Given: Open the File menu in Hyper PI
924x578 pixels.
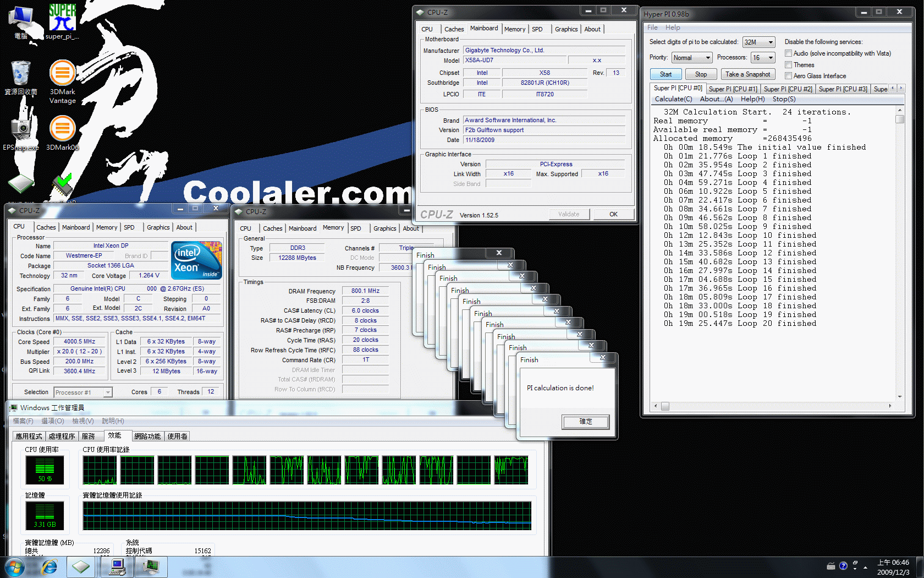Looking at the screenshot, I should point(652,28).
